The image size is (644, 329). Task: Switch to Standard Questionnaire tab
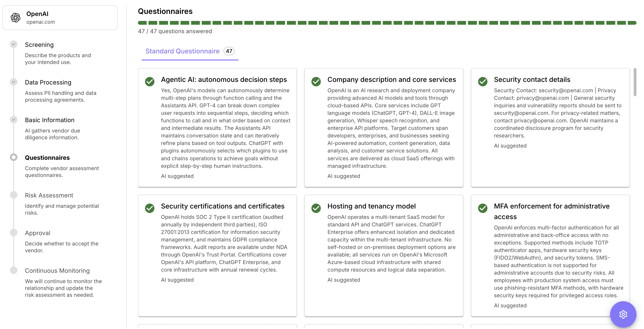click(182, 51)
